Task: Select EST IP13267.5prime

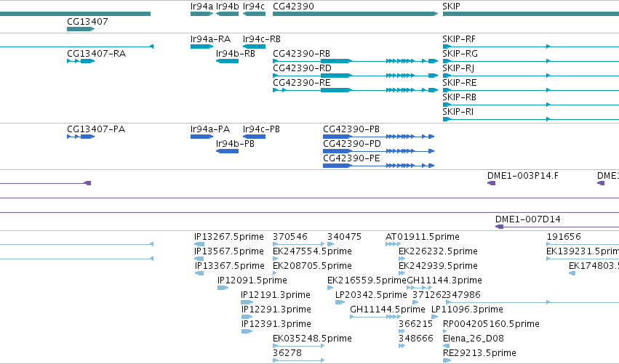Action: tap(199, 244)
